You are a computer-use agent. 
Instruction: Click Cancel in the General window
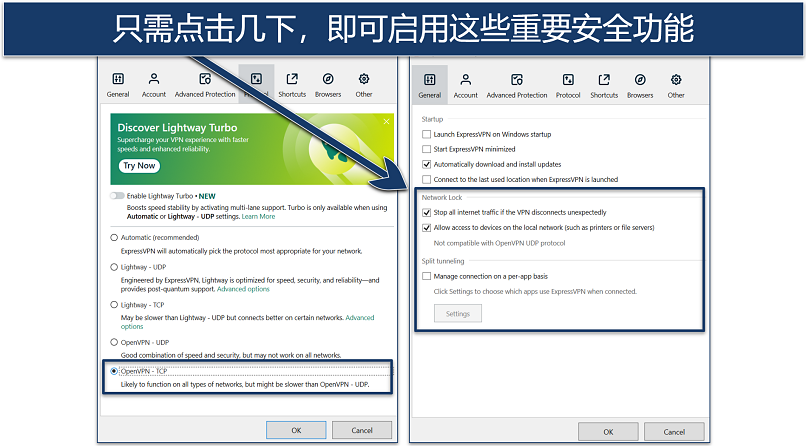click(674, 432)
